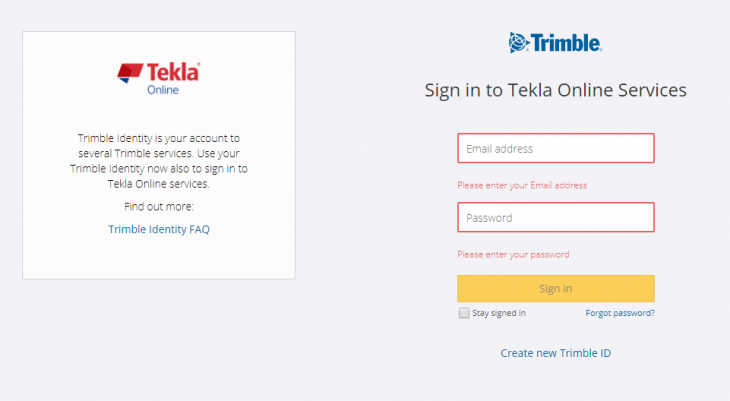The image size is (730, 401).
Task: Focus the Email address field
Action: pyautogui.click(x=556, y=149)
